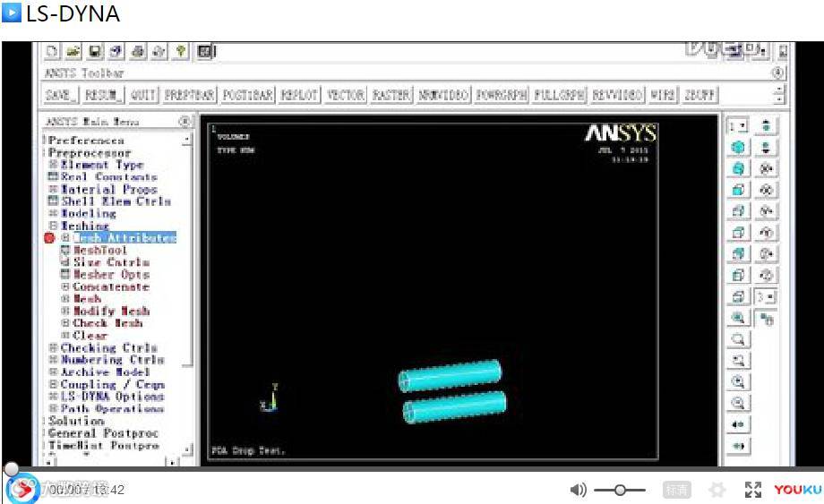Select the Right View cube icon
The image size is (824, 504).
[x=738, y=211]
